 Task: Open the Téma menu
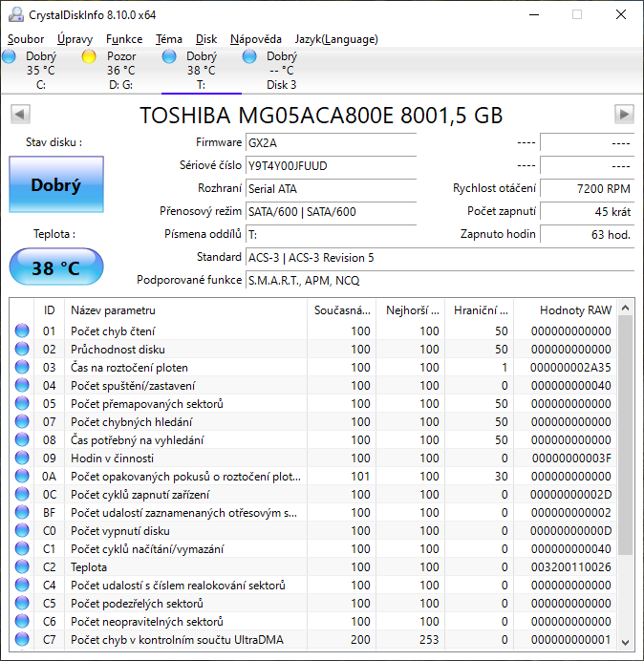(x=169, y=39)
